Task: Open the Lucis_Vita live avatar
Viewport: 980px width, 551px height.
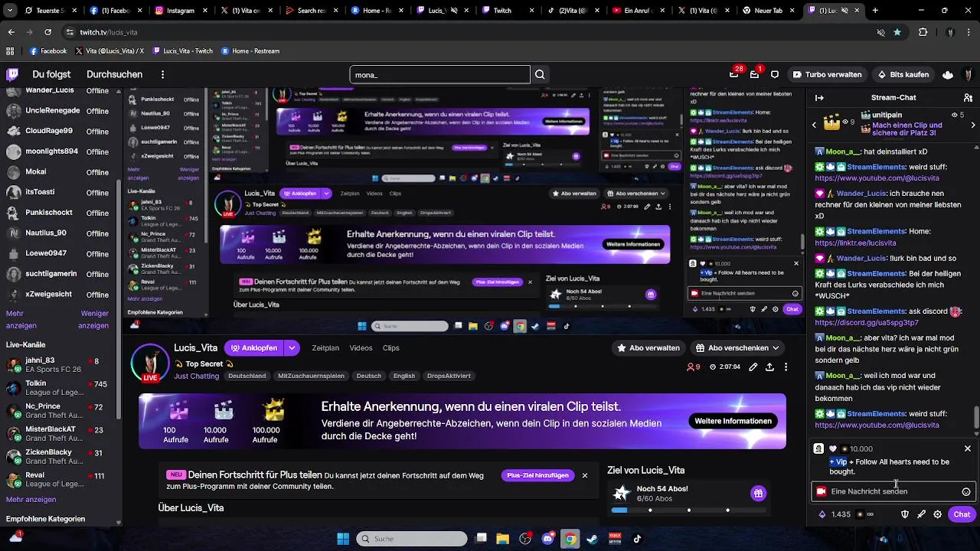Action: tap(150, 363)
